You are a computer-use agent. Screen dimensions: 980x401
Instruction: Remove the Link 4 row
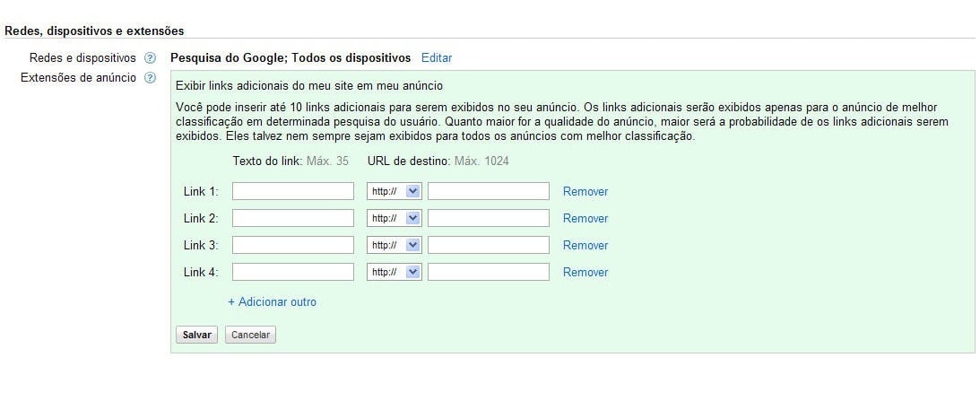click(x=585, y=272)
